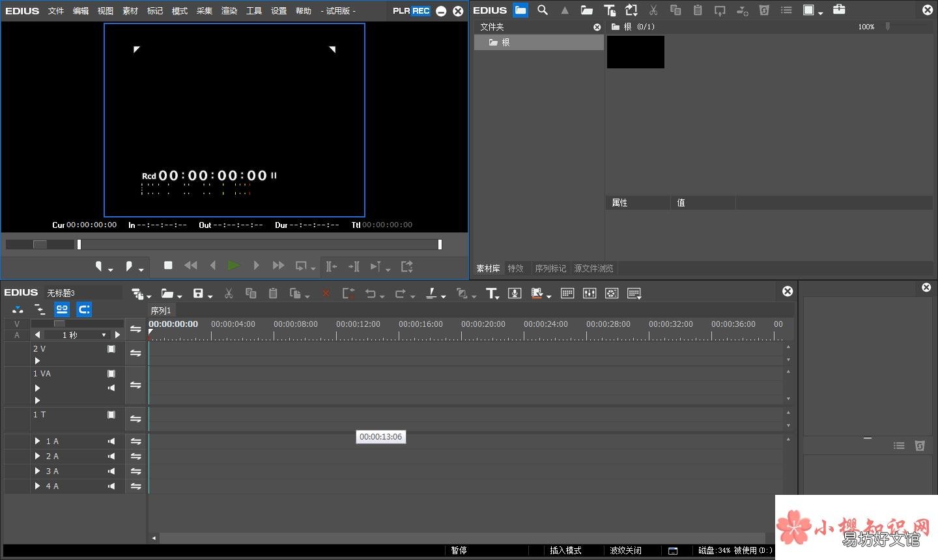
Task: Click the Redo icon in timeline toolbar
Action: pyautogui.click(x=400, y=294)
